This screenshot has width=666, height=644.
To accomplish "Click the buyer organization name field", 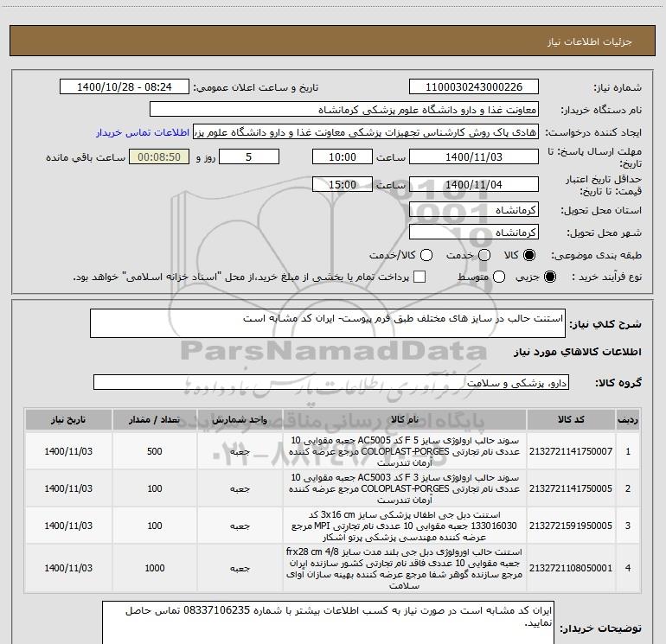I will click(x=344, y=110).
